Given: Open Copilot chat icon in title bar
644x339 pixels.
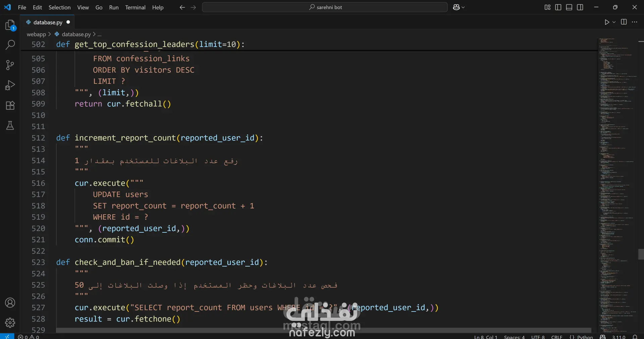Looking at the screenshot, I should (456, 7).
